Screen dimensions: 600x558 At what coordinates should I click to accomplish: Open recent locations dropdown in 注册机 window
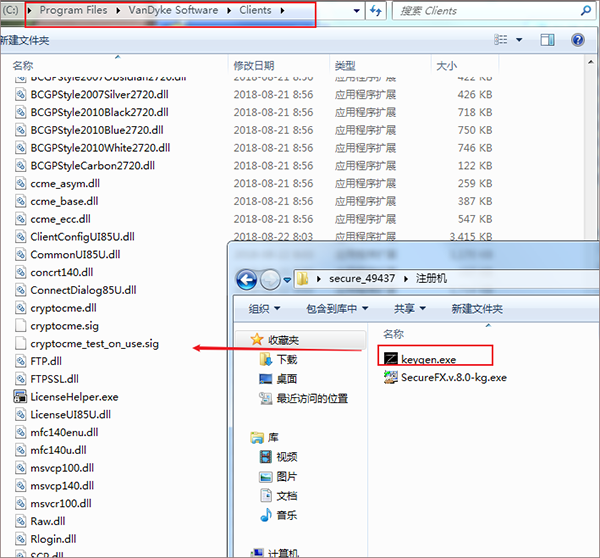pos(287,281)
